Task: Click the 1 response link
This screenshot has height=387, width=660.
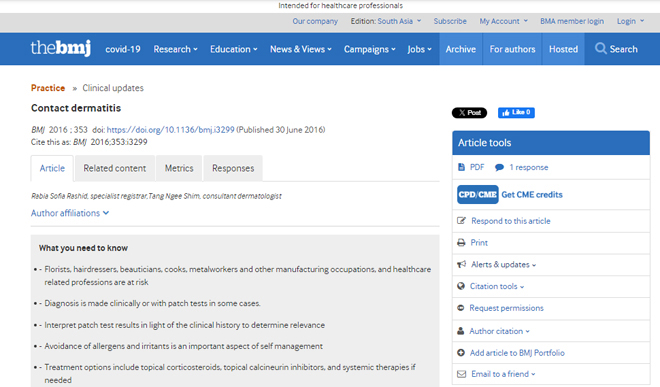Action: pyautogui.click(x=529, y=167)
